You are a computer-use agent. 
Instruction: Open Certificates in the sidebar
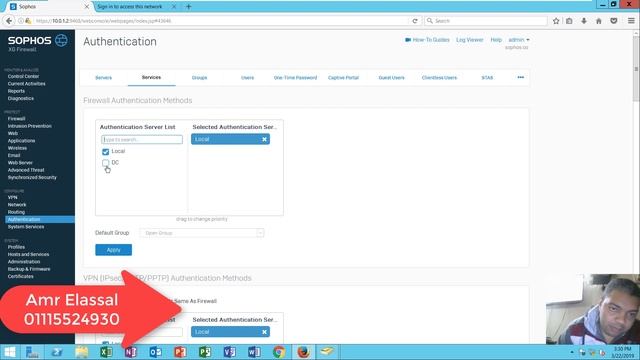[x=20, y=277]
